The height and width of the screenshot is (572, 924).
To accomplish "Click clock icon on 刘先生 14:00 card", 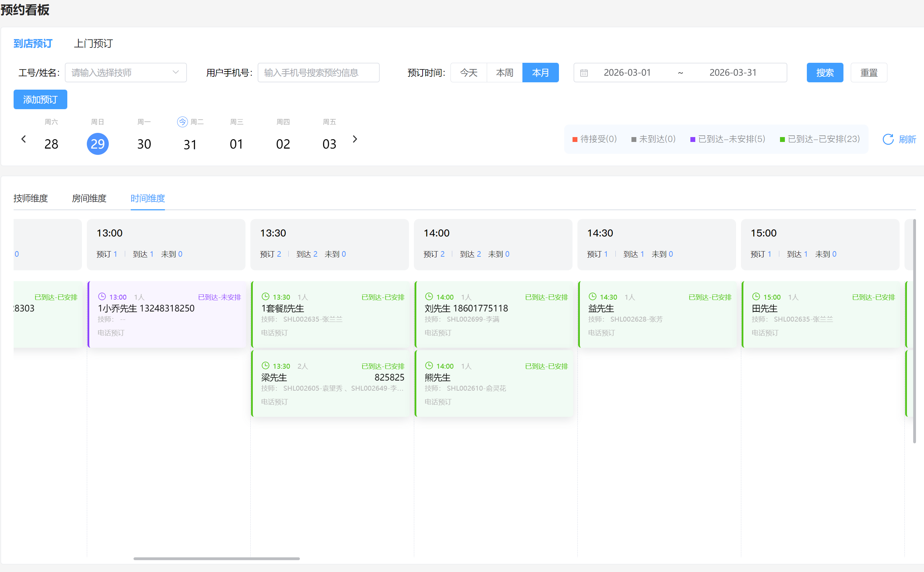I will coord(429,296).
